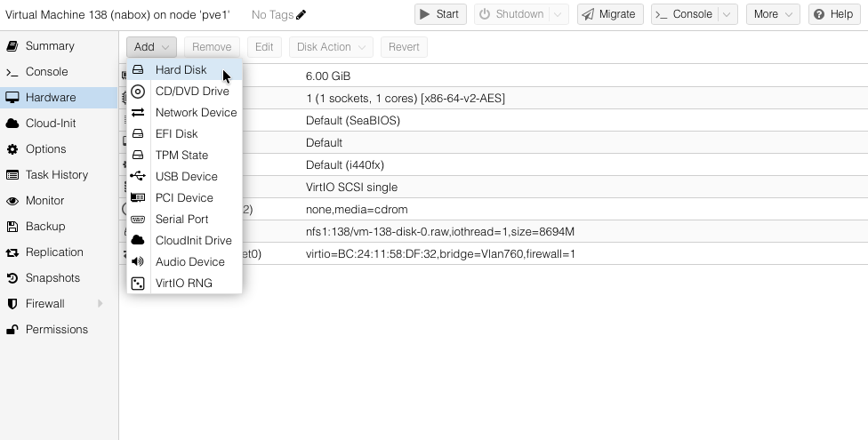This screenshot has width=868, height=440.
Task: Select Serial Port menu entry
Action: pyautogui.click(x=184, y=220)
